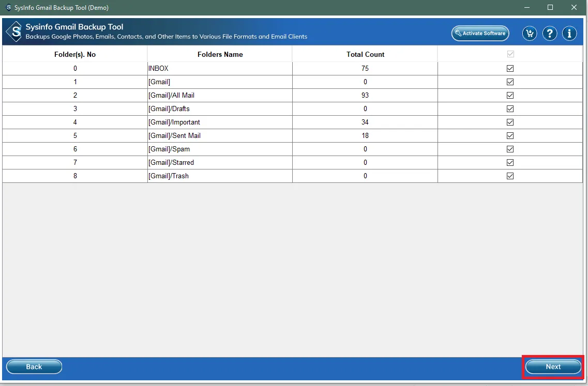Uncheck the [Gmail]/Important checkbox

(510, 122)
